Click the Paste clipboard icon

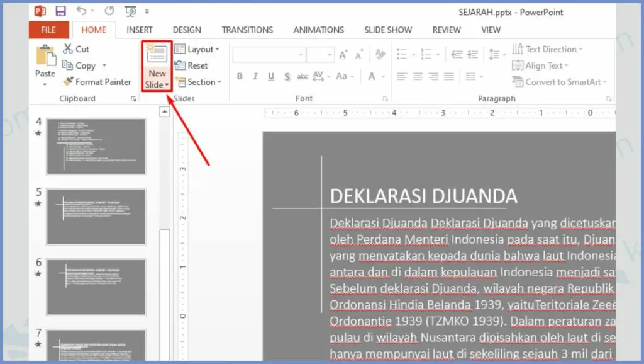45,55
